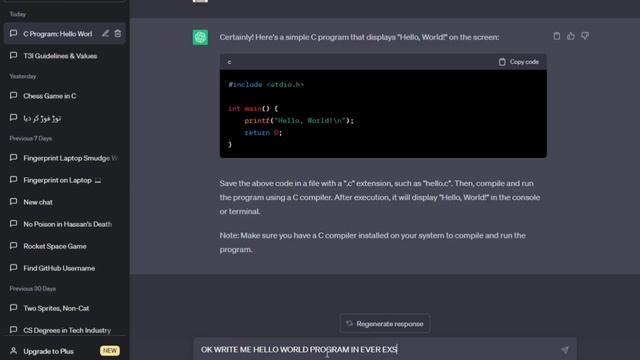Click the 'return 0;' code line
Screen dimensions: 640x360
click(x=263, y=132)
